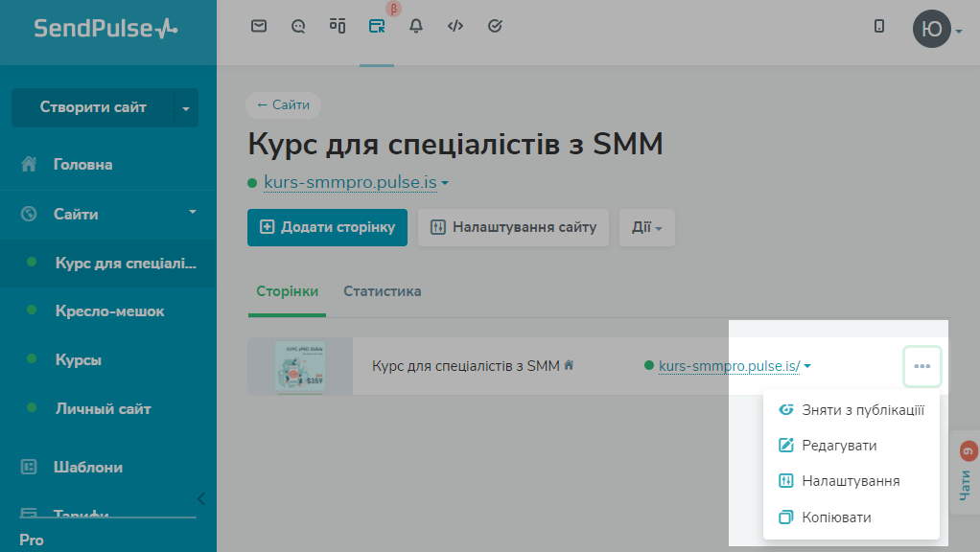
Task: Go to Головна in sidebar
Action: [x=83, y=164]
